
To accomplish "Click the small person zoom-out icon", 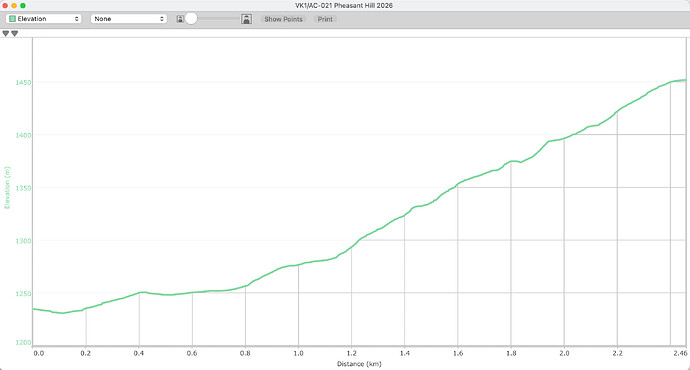I will (180, 19).
